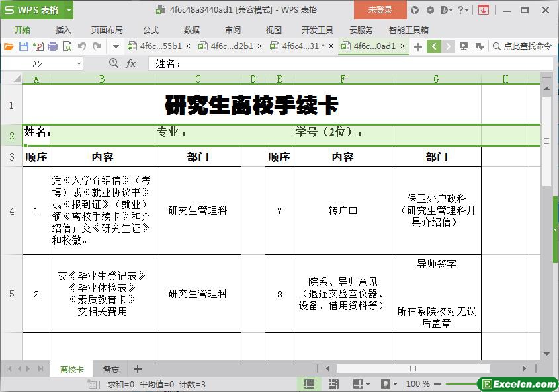This screenshot has height=392, width=559.
Task: Click the red download-arrow icon in the title bar
Action: (484, 10)
